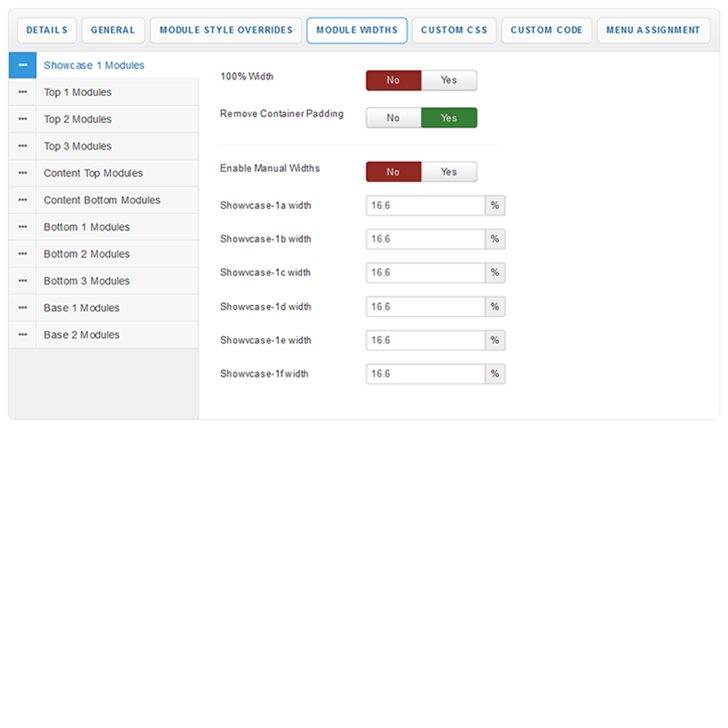Click the Showcase-1f width input field
The width and height of the screenshot is (728, 728).
[x=425, y=374]
